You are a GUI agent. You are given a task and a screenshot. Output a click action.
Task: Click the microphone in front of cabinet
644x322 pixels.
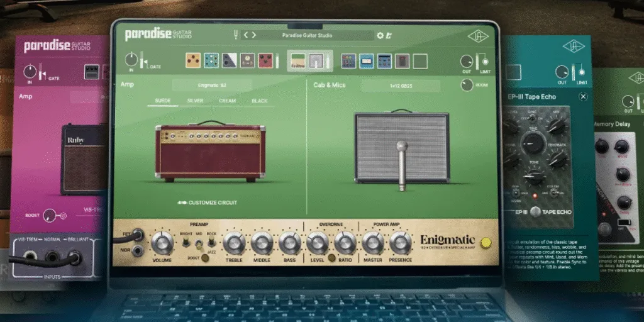(x=402, y=165)
